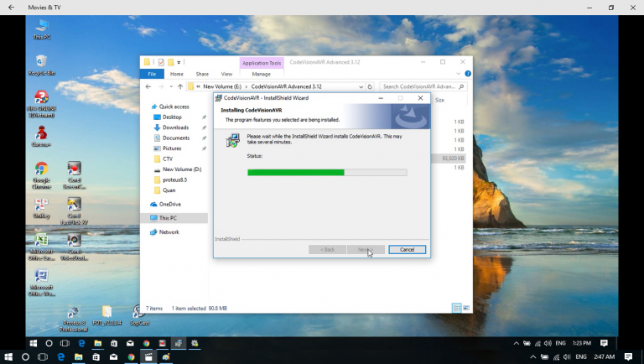Select Corel ScreenCap desktop shortcut

75,175
